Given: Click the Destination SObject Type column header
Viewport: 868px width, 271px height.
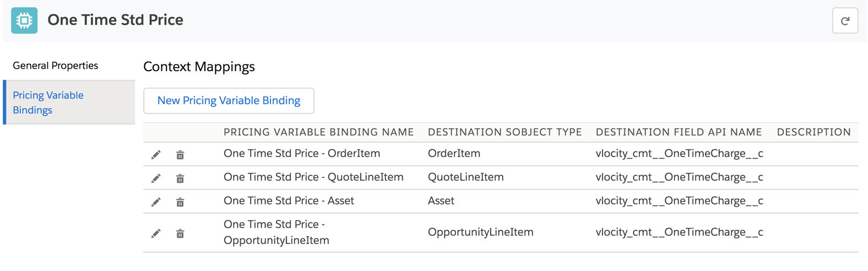Looking at the screenshot, I should [x=504, y=132].
